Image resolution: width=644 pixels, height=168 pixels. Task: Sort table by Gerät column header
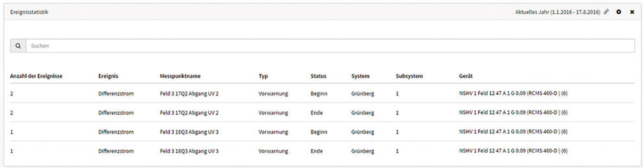[466, 76]
